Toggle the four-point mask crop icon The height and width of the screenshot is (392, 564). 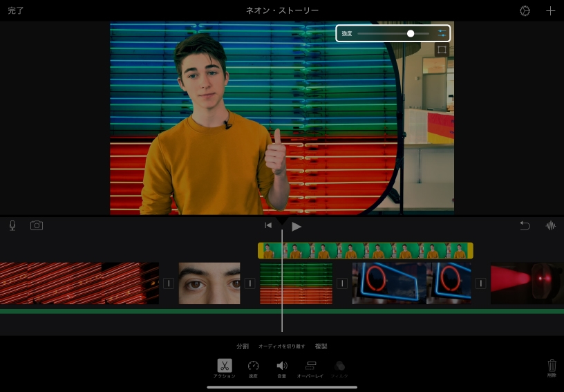(x=442, y=50)
